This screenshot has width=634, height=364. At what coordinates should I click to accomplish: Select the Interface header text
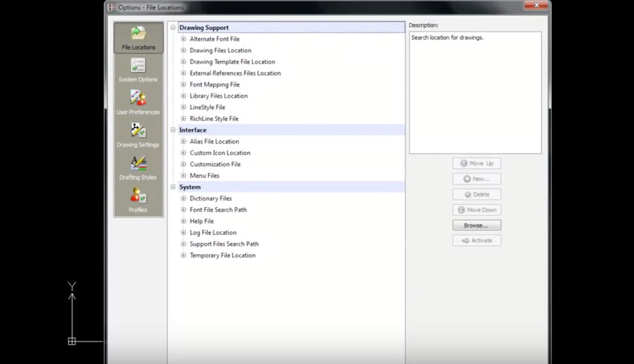coord(193,130)
